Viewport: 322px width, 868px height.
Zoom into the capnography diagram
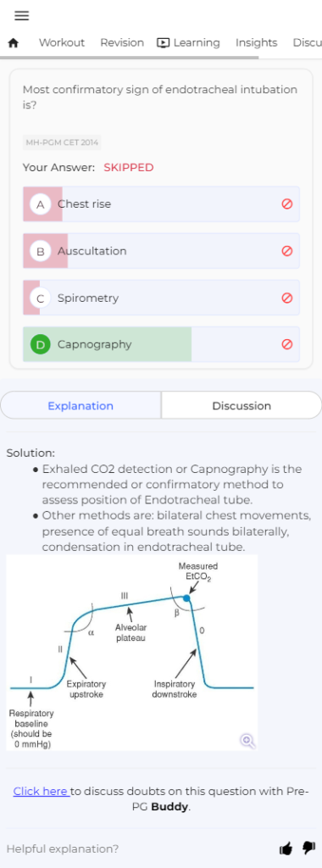[247, 741]
